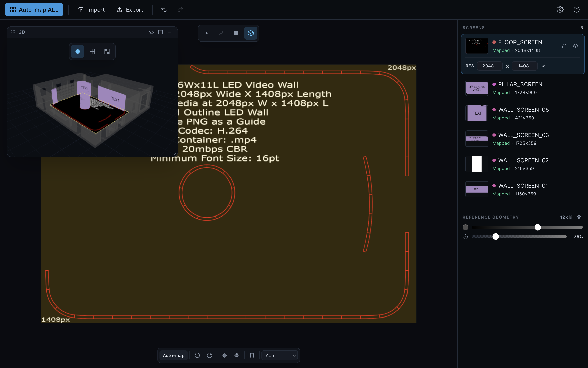Image resolution: width=588 pixels, height=368 pixels.
Task: Toggle reference geometry visibility eye
Action: (579, 217)
